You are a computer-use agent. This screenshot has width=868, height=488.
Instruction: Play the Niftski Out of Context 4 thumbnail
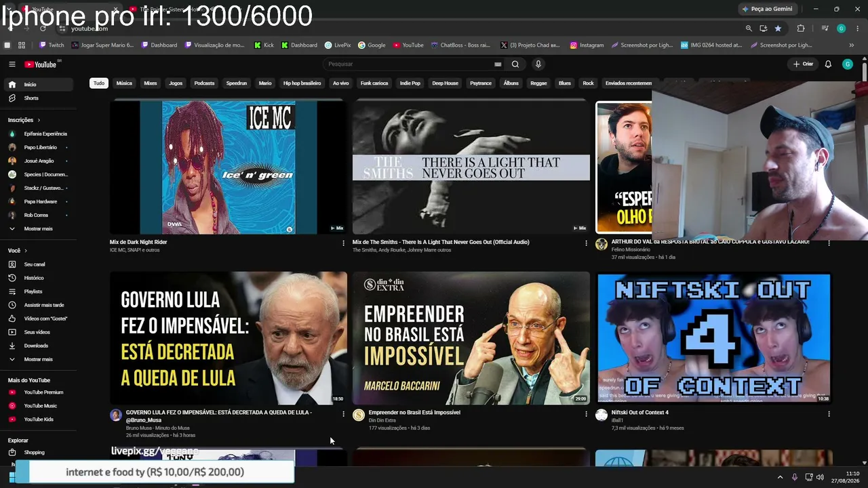[713, 338]
